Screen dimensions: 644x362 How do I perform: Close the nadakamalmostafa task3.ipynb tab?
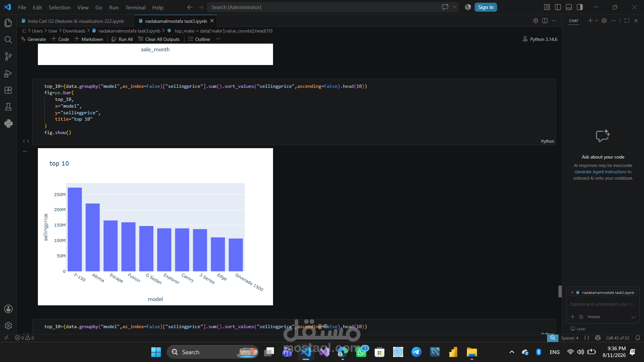[212, 21]
